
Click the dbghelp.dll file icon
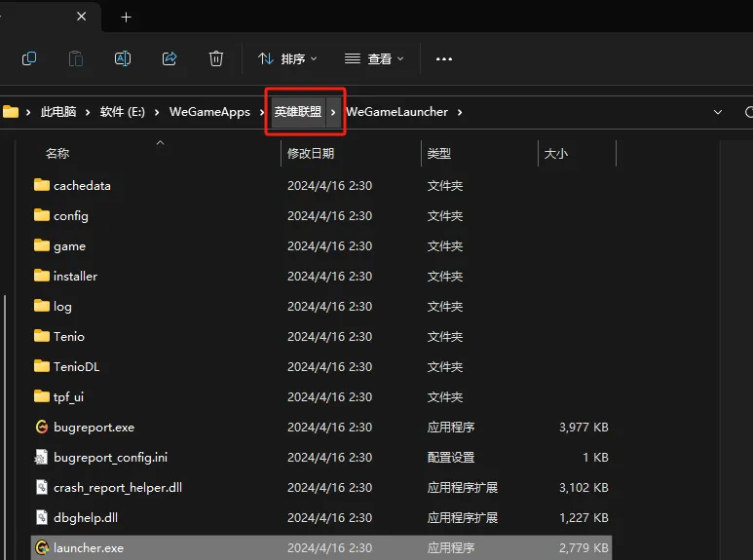click(42, 517)
